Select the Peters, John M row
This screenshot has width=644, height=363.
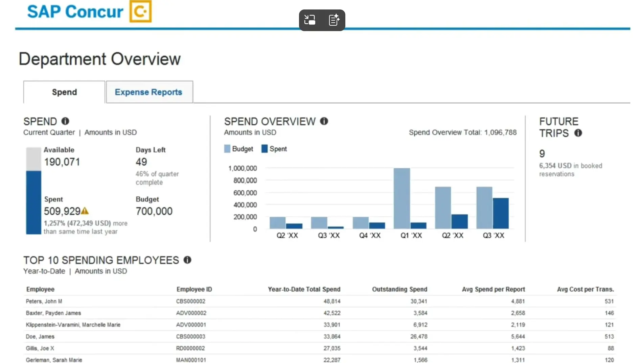(44, 301)
